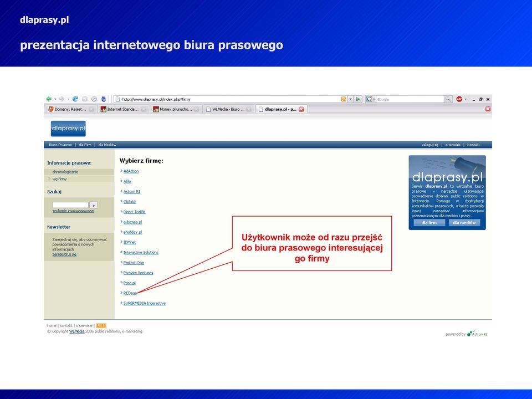Open the REDage company link
Screen dimensions: 532x399
point(130,294)
